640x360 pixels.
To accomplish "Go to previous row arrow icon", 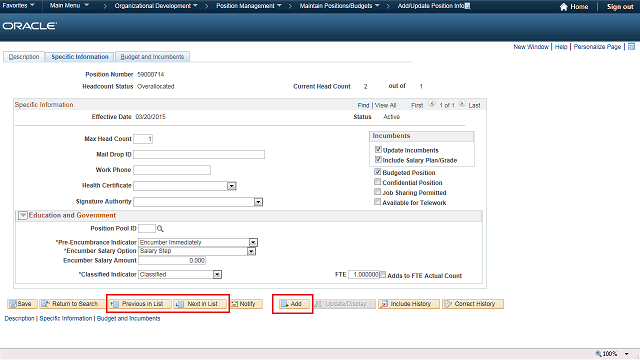I will click(x=432, y=104).
